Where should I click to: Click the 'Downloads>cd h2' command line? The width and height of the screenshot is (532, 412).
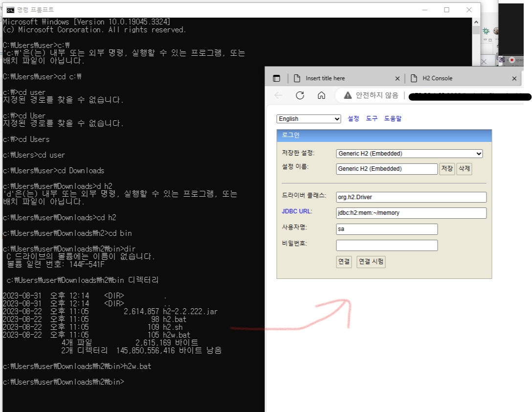59,218
